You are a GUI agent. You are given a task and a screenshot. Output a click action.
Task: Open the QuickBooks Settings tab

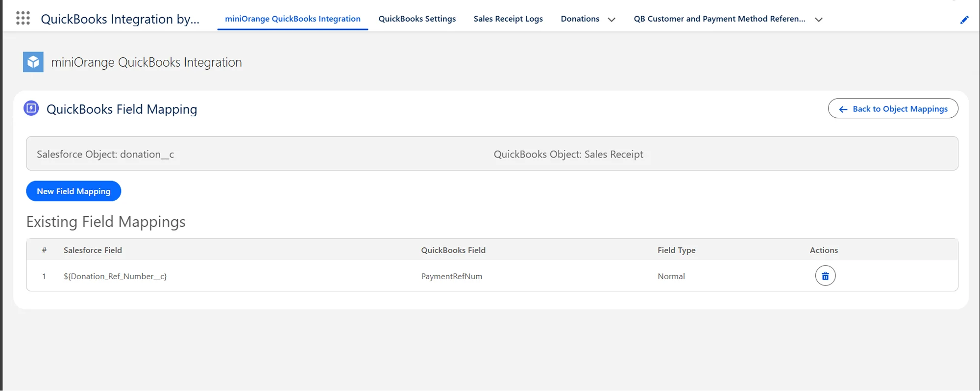point(417,19)
